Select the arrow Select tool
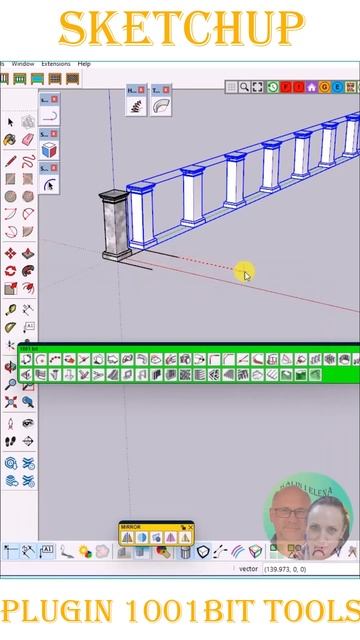This screenshot has width=360, height=640. coord(10,122)
